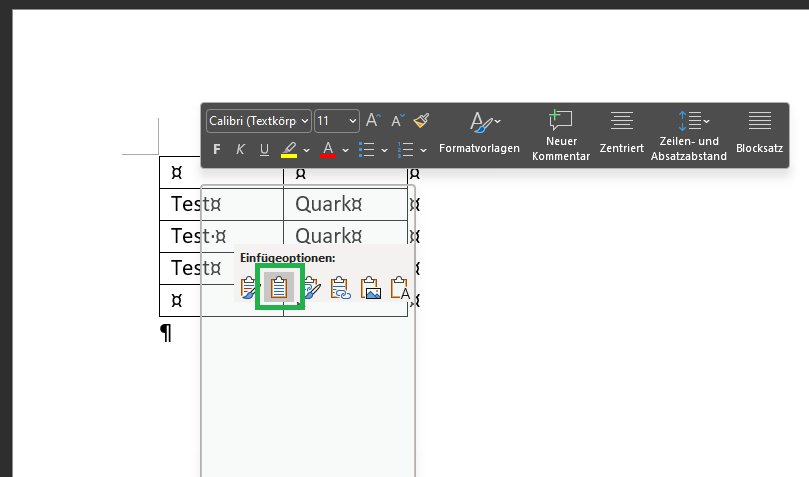Select the paste link clipboard with chain icon
Screen dimensions: 809x477
[340, 289]
